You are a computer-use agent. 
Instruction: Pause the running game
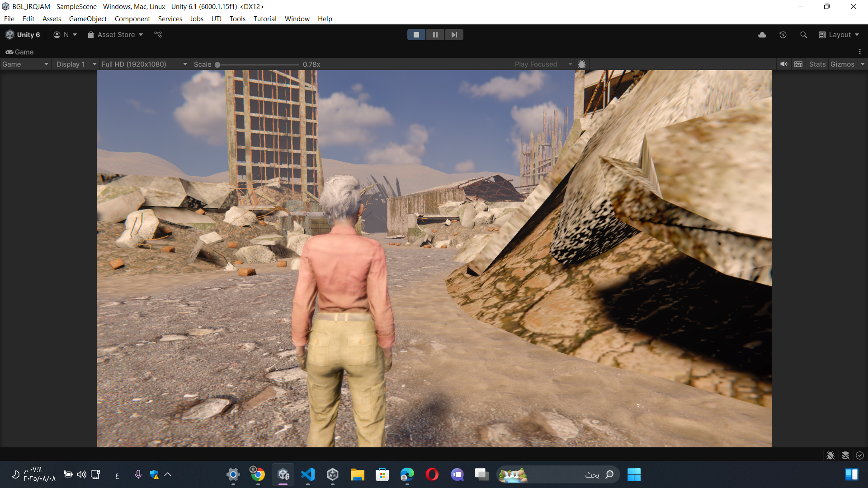pyautogui.click(x=435, y=35)
